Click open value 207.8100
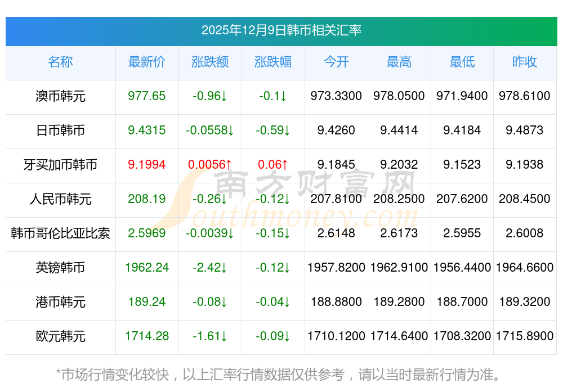Image resolution: width=563 pixels, height=392 pixels. [336, 199]
